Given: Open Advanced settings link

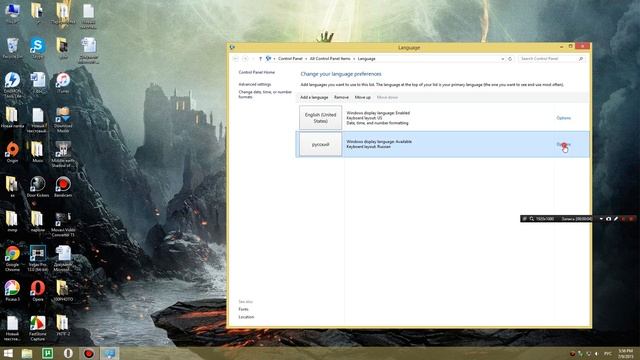Looking at the screenshot, I should (255, 84).
